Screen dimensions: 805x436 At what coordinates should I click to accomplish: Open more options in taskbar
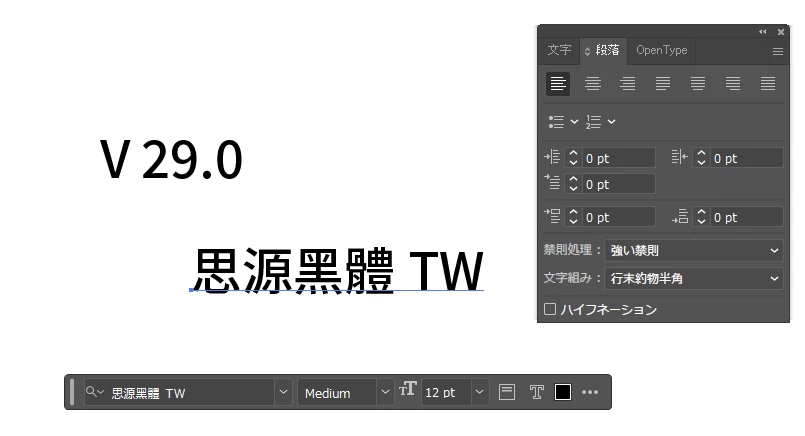590,392
